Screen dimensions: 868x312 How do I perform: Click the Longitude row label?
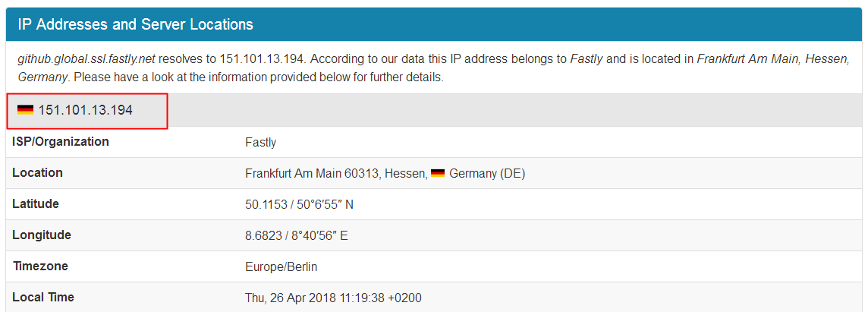pos(42,235)
